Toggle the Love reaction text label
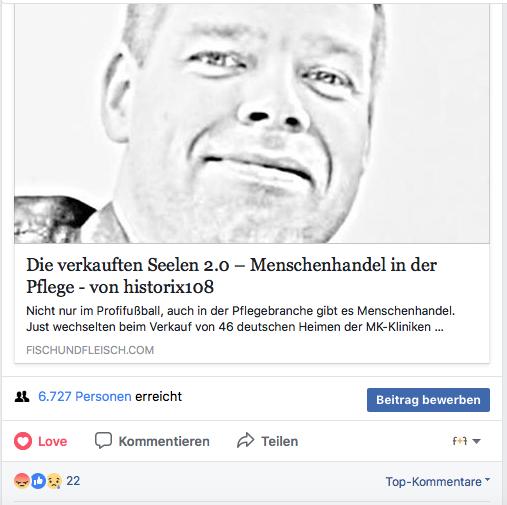Screen dimensions: 507x505 pos(52,441)
